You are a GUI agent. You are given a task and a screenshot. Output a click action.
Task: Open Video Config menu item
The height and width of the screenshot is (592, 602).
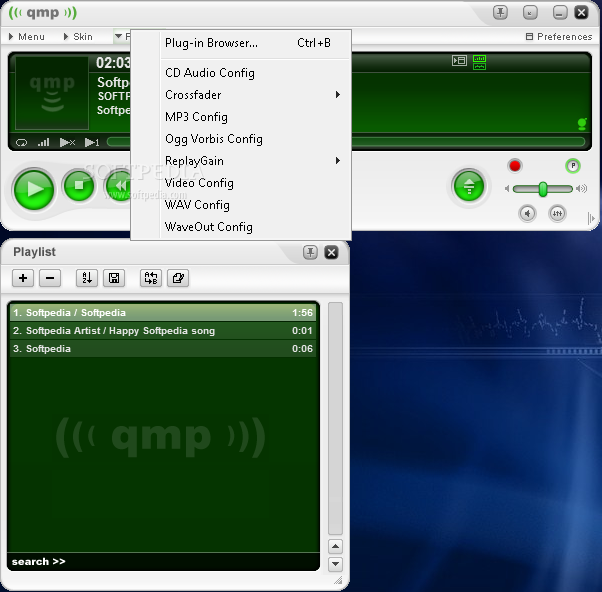pyautogui.click(x=241, y=183)
